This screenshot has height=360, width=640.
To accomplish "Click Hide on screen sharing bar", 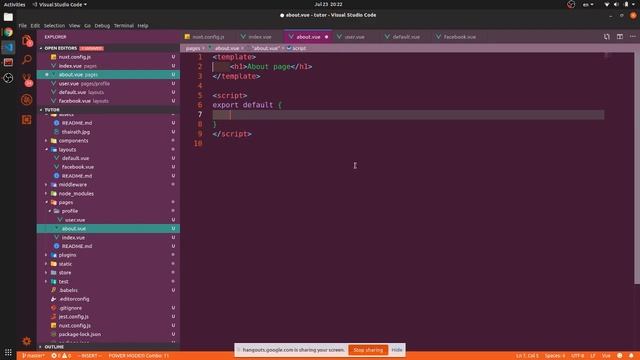I will pos(397,350).
